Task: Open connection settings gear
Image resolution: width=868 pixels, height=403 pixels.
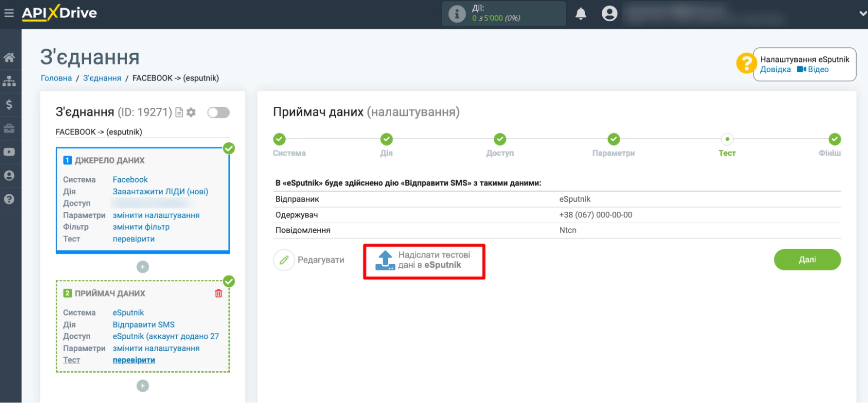Action: coord(191,113)
